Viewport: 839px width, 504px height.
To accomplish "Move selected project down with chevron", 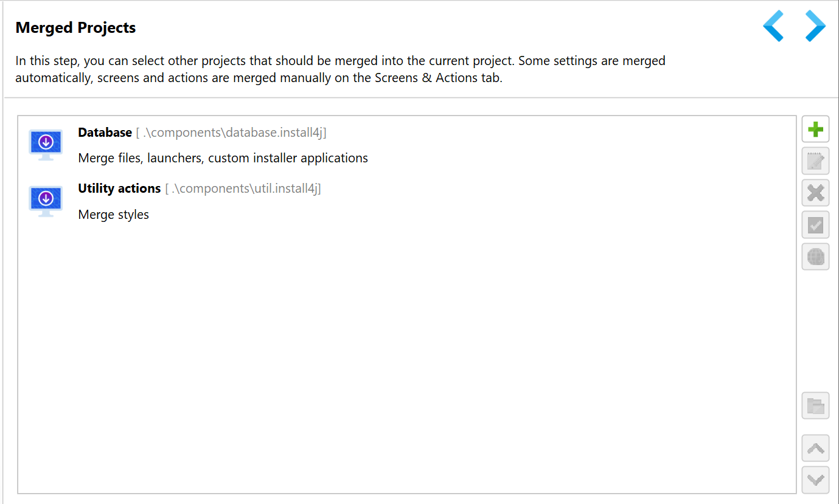I will tap(815, 480).
